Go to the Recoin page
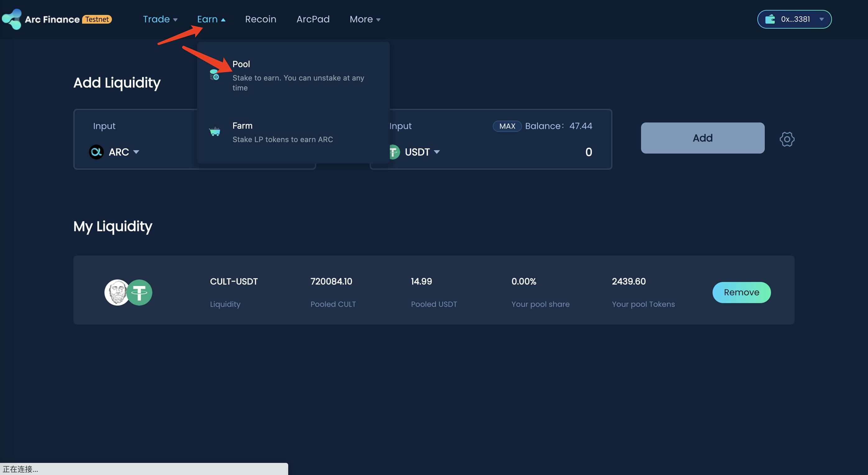 [x=261, y=19]
